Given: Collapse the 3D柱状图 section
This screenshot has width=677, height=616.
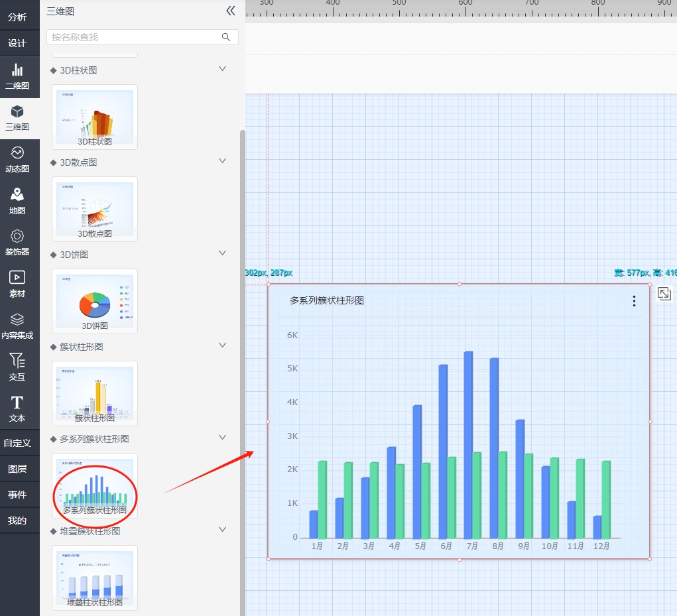Looking at the screenshot, I should coord(223,69).
